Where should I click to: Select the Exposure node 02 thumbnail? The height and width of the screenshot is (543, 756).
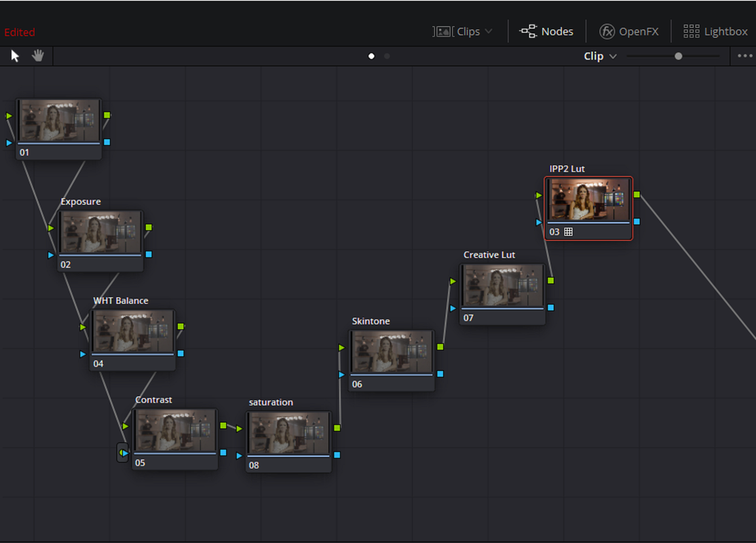point(100,232)
